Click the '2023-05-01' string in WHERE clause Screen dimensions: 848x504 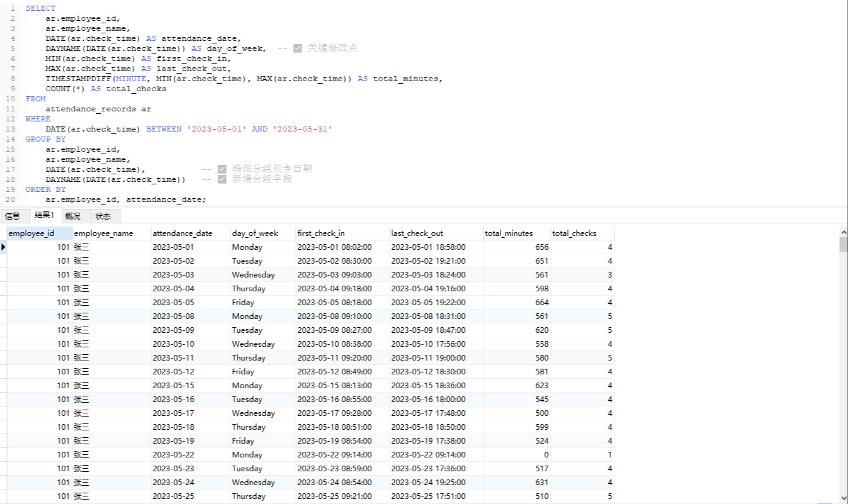click(x=217, y=129)
